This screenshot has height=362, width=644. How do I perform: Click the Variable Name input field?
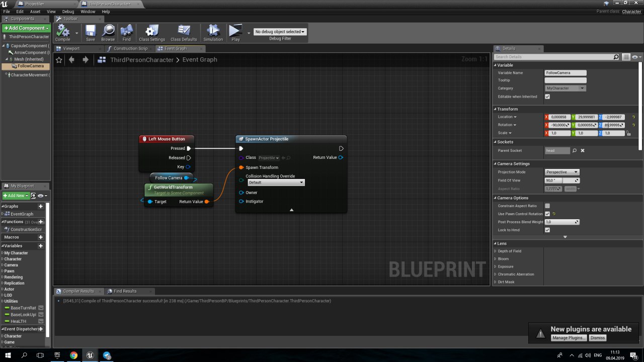tap(566, 73)
